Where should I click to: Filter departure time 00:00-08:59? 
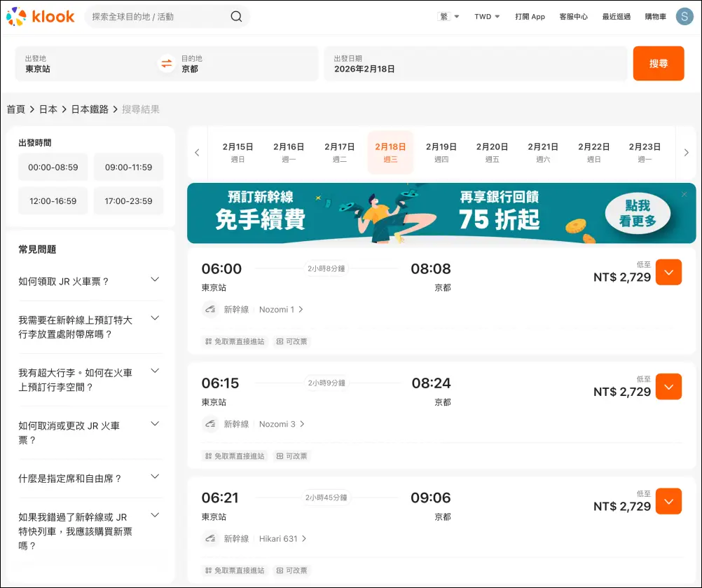53,167
